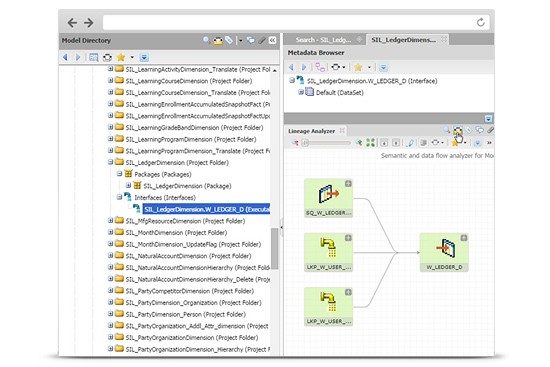Expand the SQ_W_LEDGER... node
The width and height of the screenshot is (550, 367).
click(348, 184)
